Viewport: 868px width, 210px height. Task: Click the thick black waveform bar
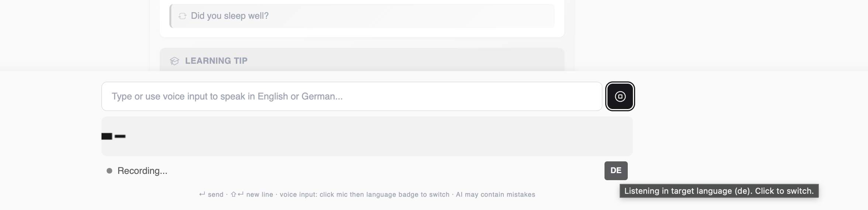pos(107,136)
